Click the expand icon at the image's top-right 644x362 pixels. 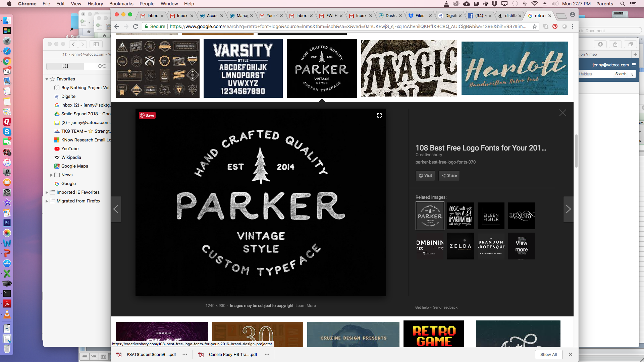pyautogui.click(x=379, y=115)
